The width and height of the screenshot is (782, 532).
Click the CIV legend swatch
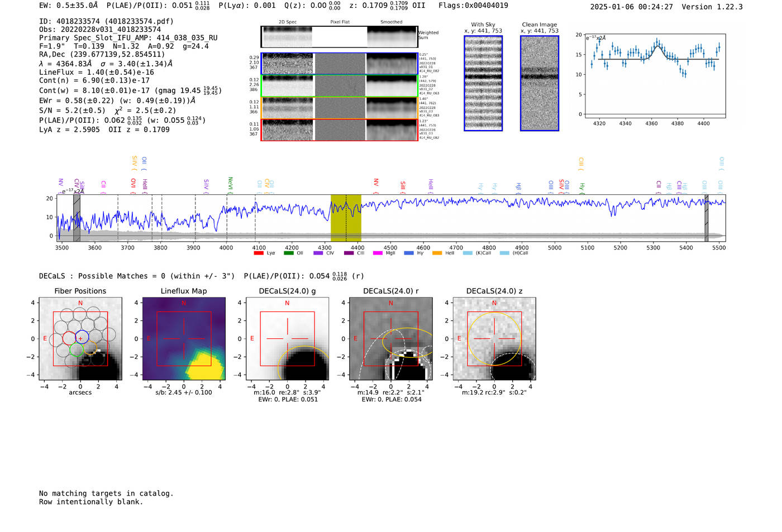[318, 253]
